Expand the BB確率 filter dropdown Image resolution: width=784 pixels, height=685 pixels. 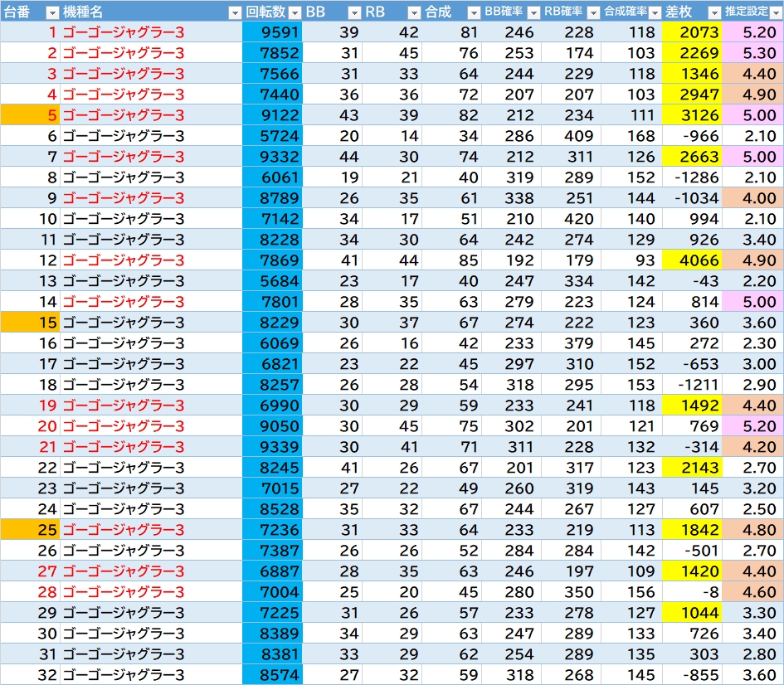[x=533, y=12]
